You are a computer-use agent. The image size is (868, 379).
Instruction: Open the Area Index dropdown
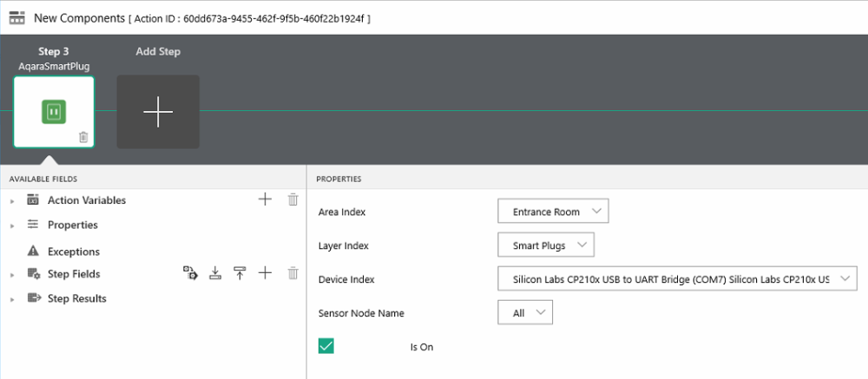click(553, 212)
